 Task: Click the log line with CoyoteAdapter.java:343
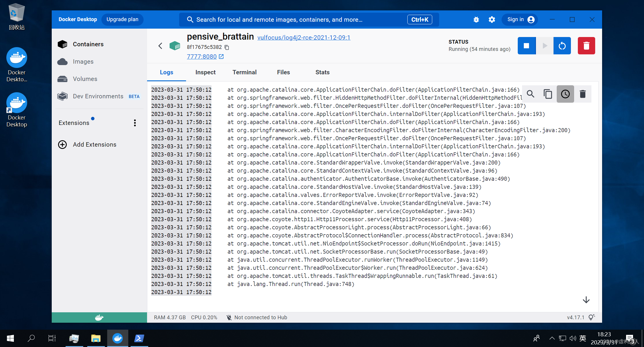pyautogui.click(x=351, y=211)
